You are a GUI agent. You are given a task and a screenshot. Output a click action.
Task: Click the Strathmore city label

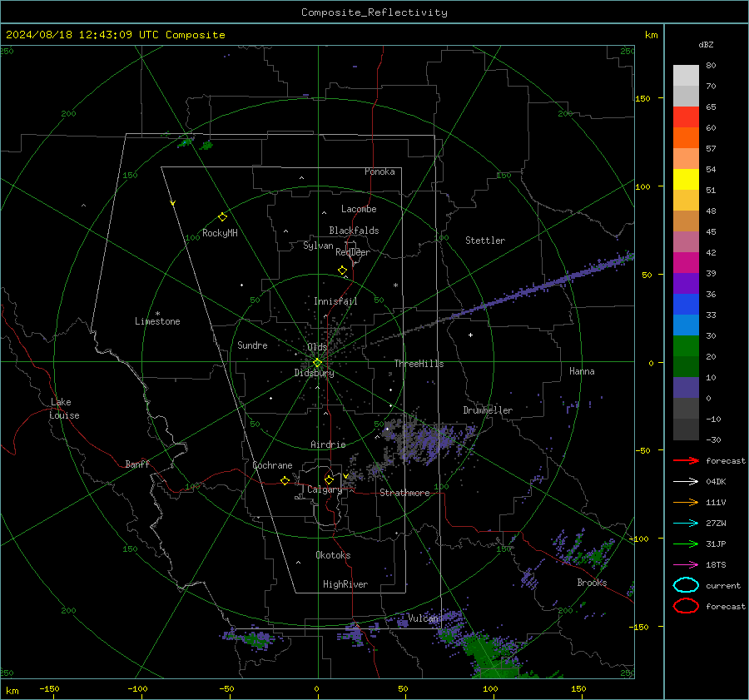[404, 493]
